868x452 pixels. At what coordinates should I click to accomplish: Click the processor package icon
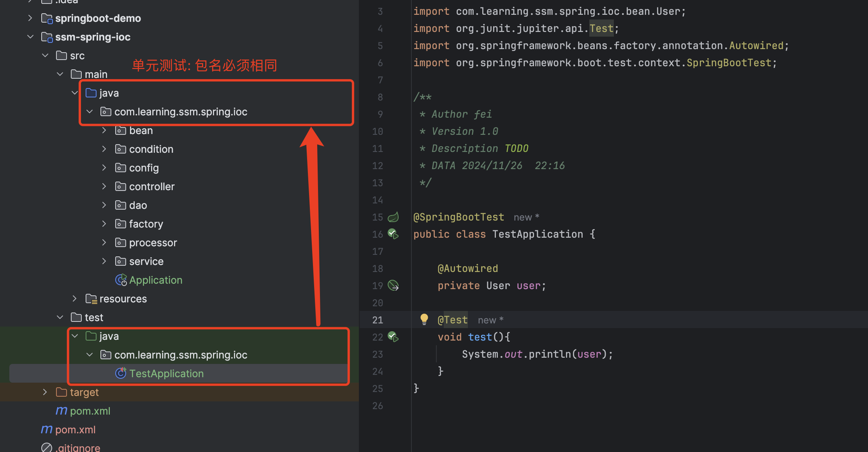(121, 243)
